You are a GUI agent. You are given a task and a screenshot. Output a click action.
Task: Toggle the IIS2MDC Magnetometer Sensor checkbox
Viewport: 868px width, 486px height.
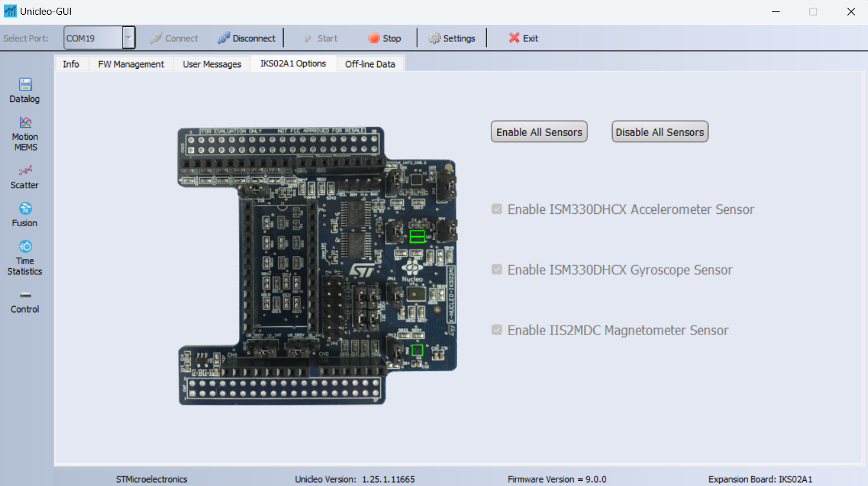(x=497, y=329)
